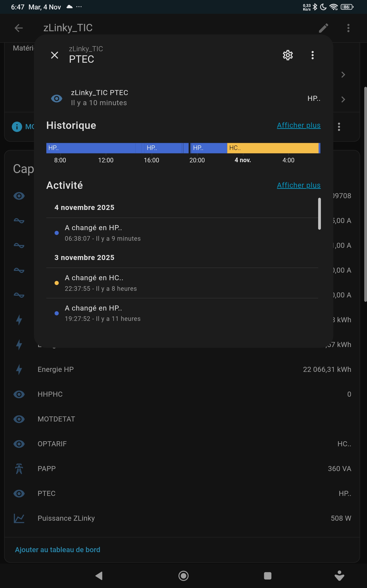Click Ajouter au tableau de bord
Image resolution: width=367 pixels, height=588 pixels.
(x=58, y=550)
